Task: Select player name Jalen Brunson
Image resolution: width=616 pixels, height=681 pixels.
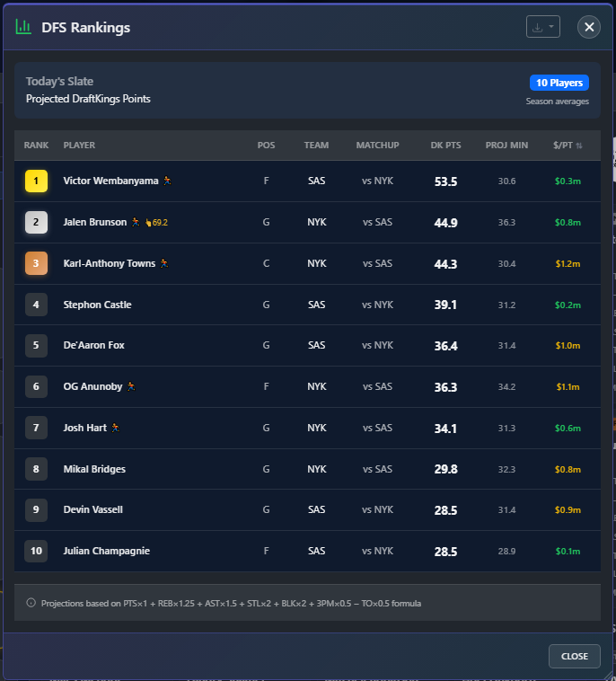Action: click(95, 222)
